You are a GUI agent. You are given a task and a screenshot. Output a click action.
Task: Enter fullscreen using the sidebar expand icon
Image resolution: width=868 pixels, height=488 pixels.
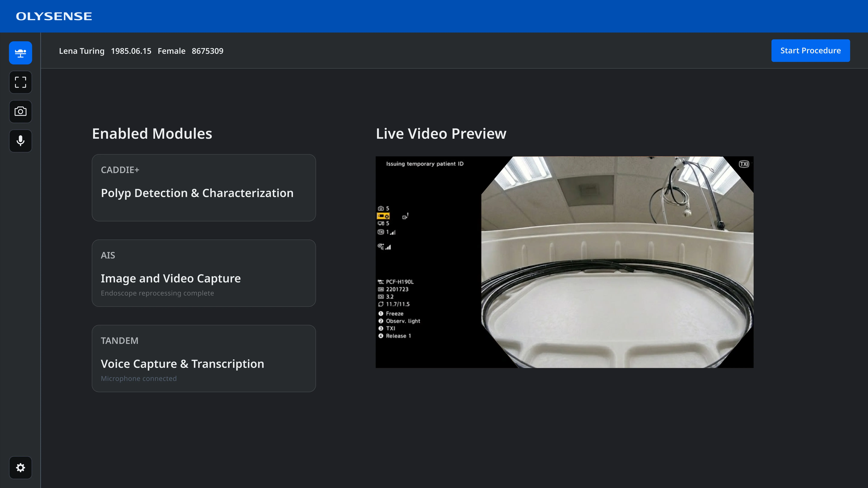tap(20, 82)
